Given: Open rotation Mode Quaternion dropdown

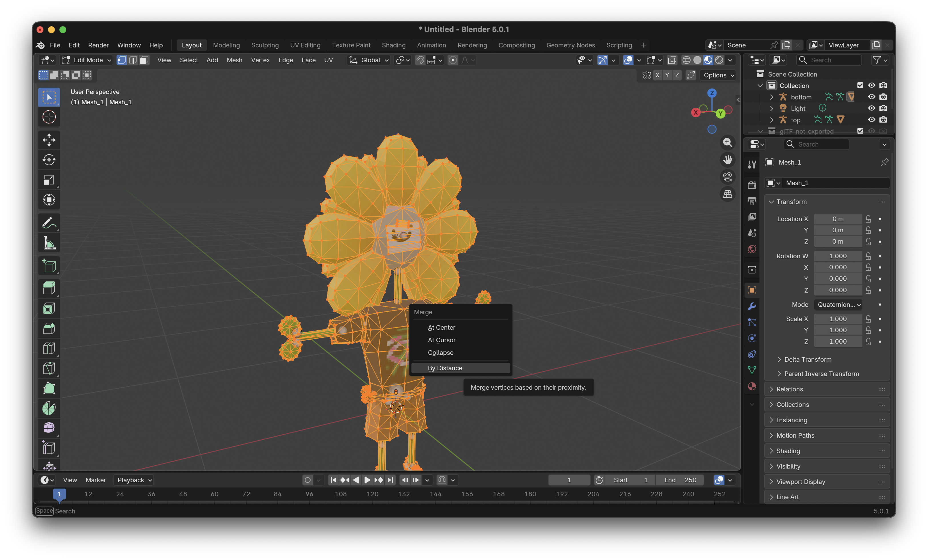Looking at the screenshot, I should coord(839,304).
